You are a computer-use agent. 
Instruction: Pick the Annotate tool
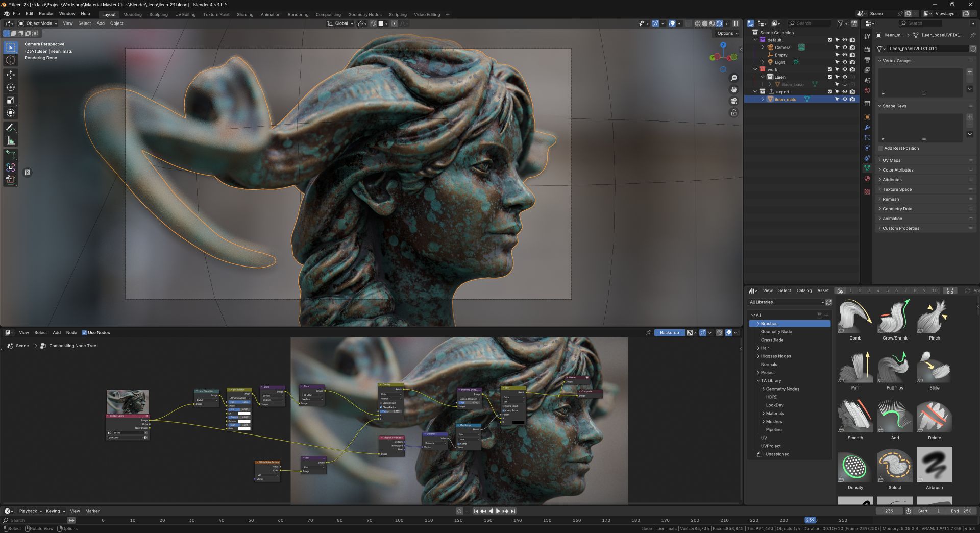pyautogui.click(x=11, y=128)
